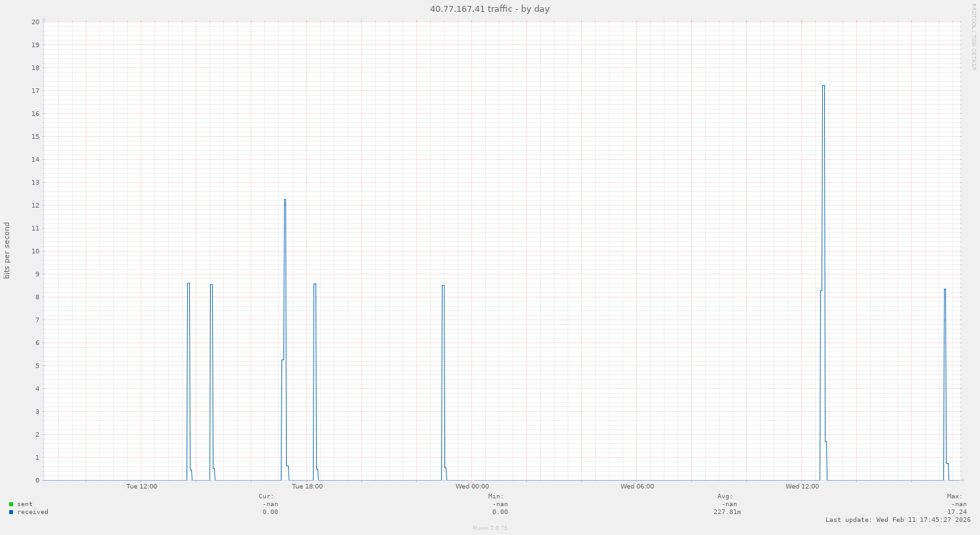Select the 'received' legend label
Viewport: 980px width, 535px height.
point(33,512)
